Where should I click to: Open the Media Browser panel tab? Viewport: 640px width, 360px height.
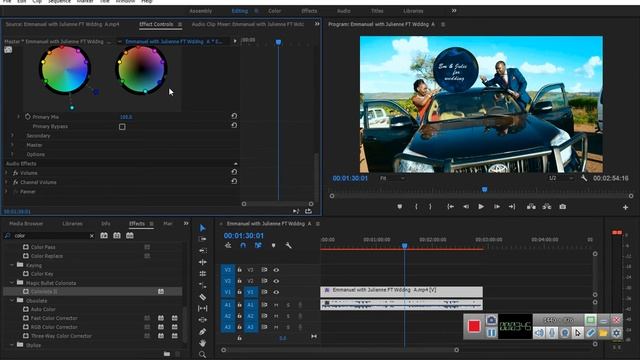coord(26,224)
